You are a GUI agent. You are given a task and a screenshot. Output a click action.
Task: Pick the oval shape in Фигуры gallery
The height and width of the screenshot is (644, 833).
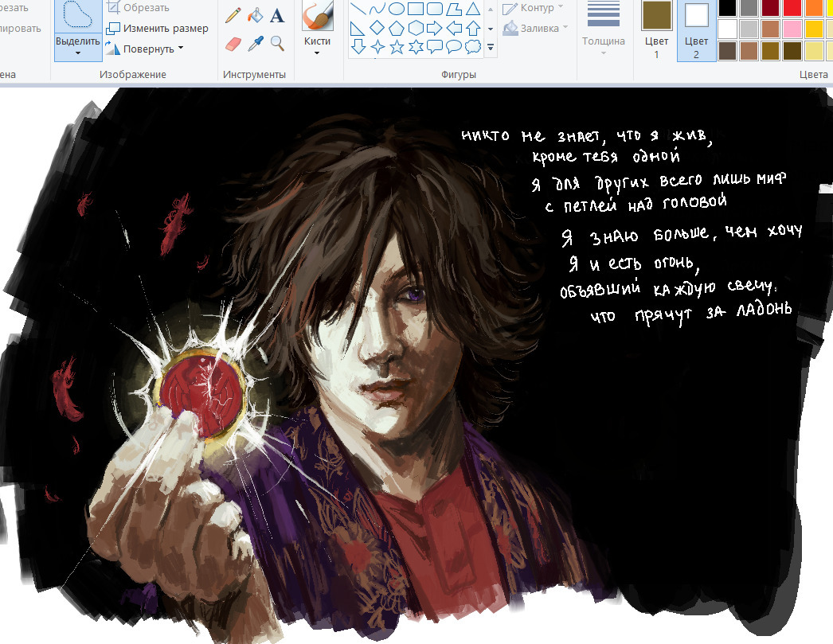(397, 10)
